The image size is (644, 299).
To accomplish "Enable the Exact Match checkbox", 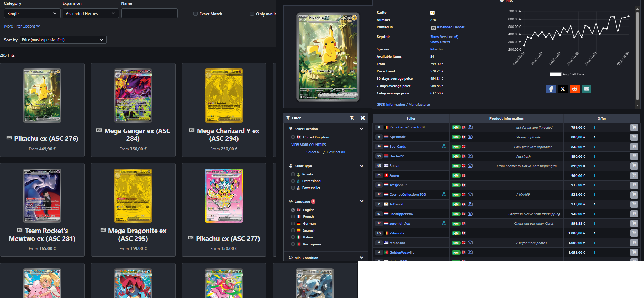I will point(196,14).
